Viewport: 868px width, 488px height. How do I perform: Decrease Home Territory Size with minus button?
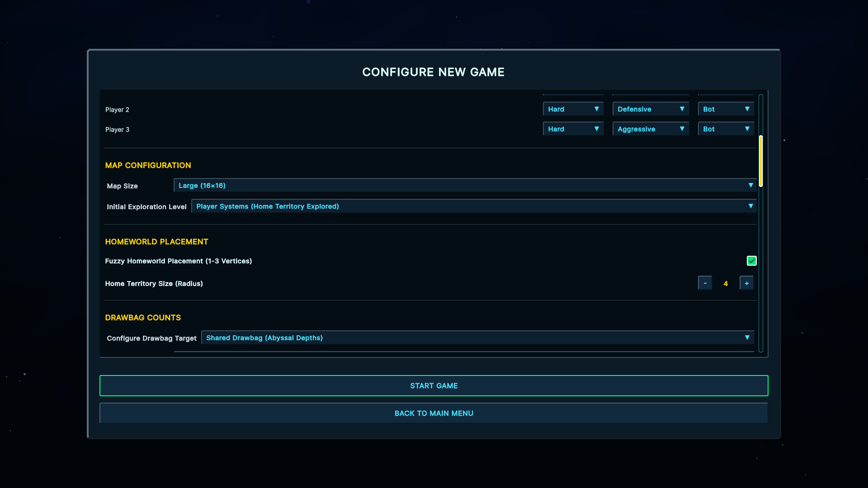[x=705, y=283]
